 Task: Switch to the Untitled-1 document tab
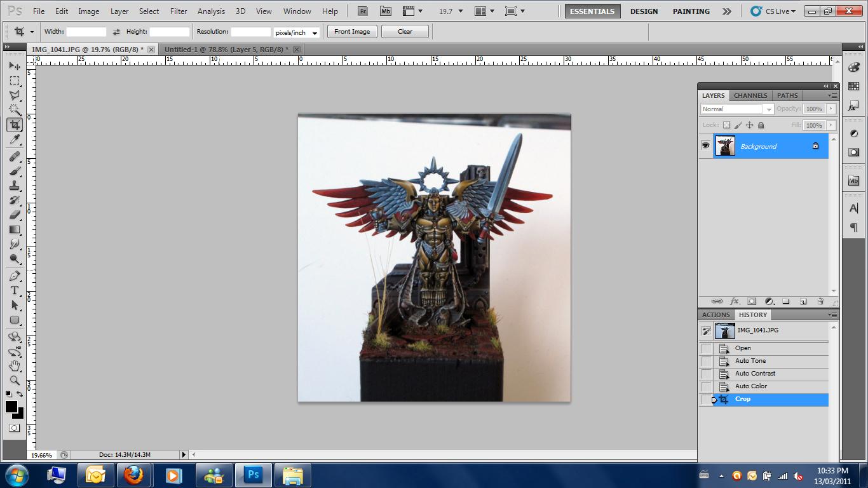pyautogui.click(x=226, y=49)
